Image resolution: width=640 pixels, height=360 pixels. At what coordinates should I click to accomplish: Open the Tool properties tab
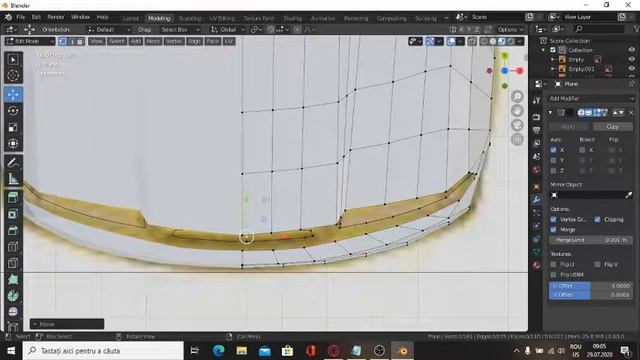(536, 100)
